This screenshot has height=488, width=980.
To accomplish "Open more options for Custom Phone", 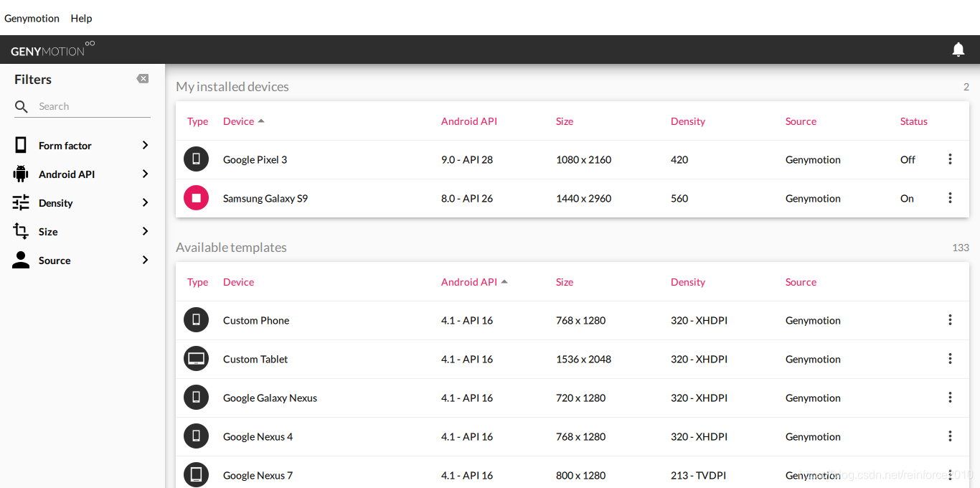I will click(950, 320).
